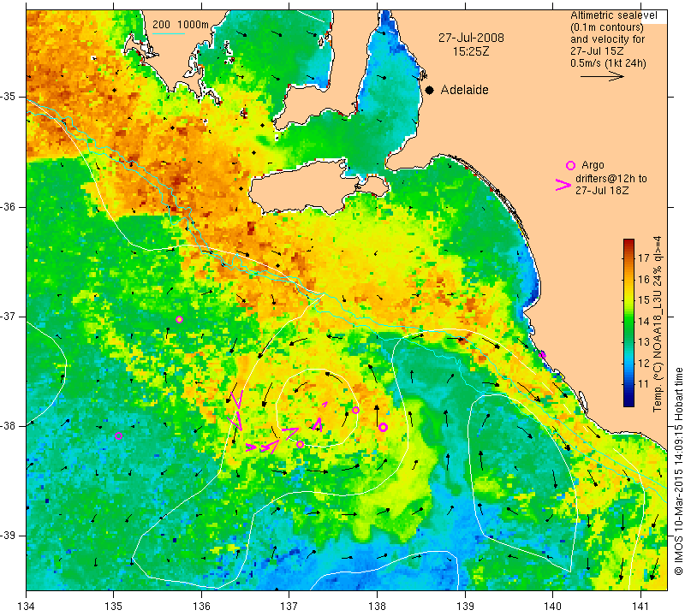Screen dimensions: 685x616
Task: Click the Argo float marker near 137.8E
Action: coord(355,410)
